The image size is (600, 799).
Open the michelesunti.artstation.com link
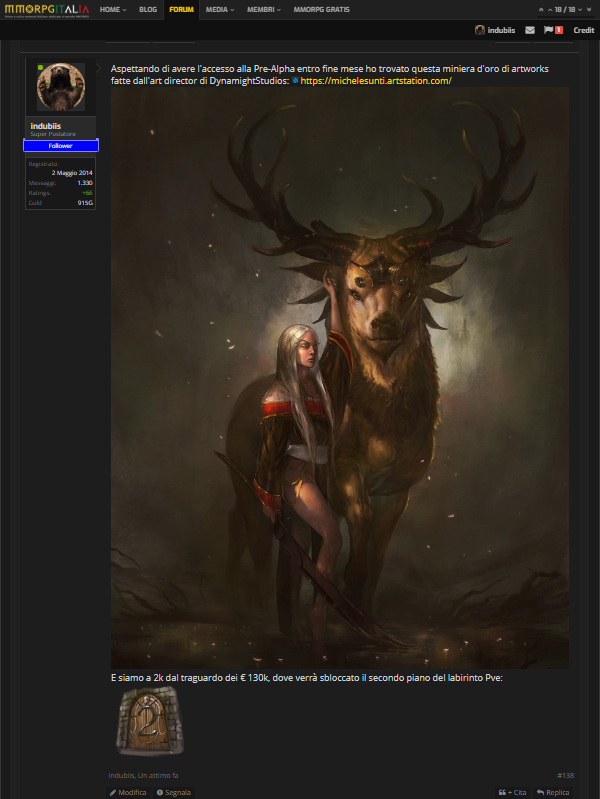point(376,81)
